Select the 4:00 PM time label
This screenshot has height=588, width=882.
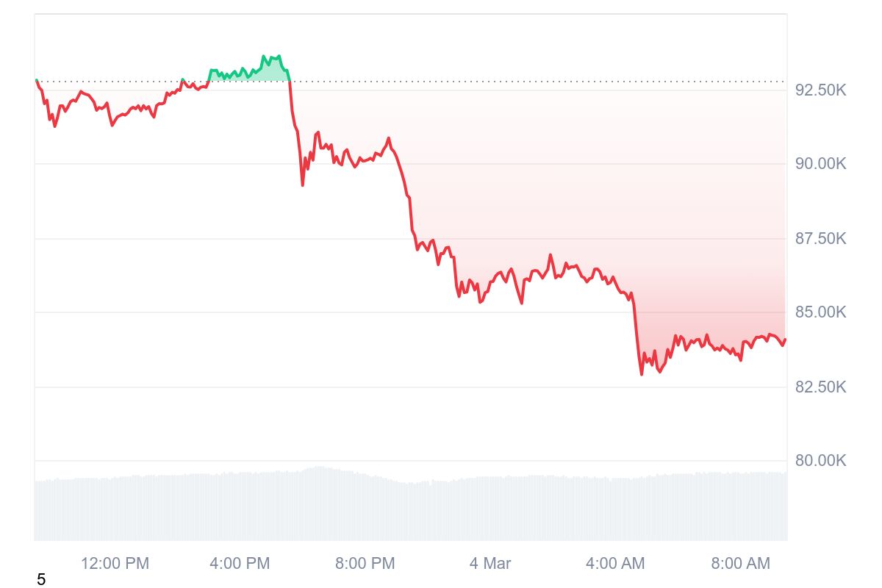(x=240, y=564)
